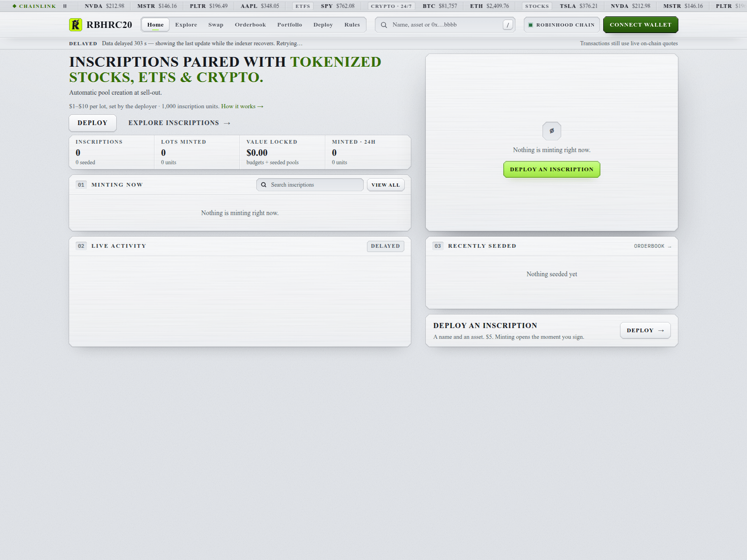Screen dimensions: 747x560
Task: Click the Delayed badge in Live Activity
Action: click(385, 246)
